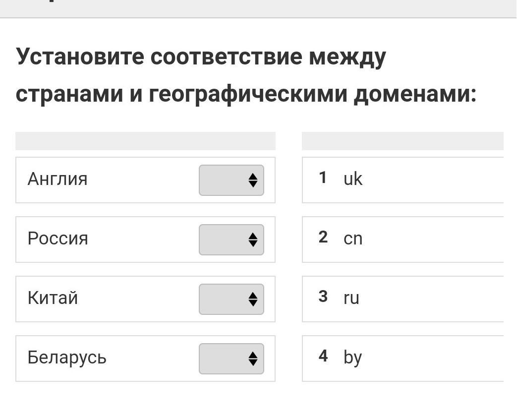Click the top gray title bar
The height and width of the screenshot is (420, 517).
(258, 8)
